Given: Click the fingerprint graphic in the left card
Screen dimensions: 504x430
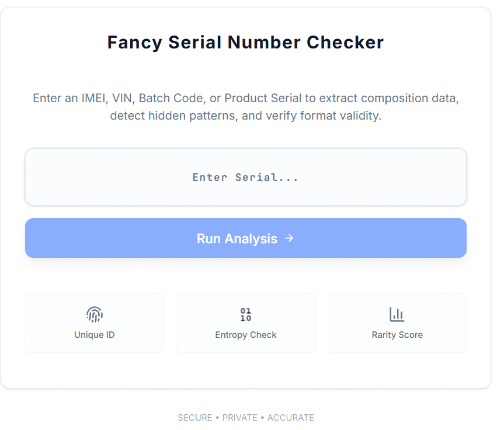Looking at the screenshot, I should pos(94,314).
